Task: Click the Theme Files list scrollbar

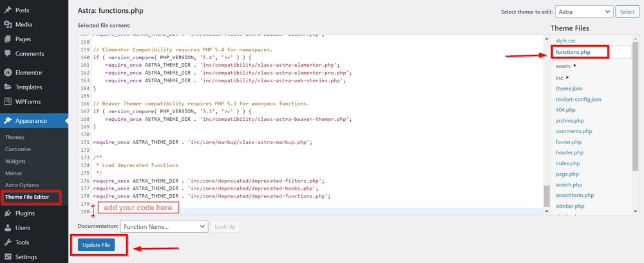Action: tap(636, 107)
